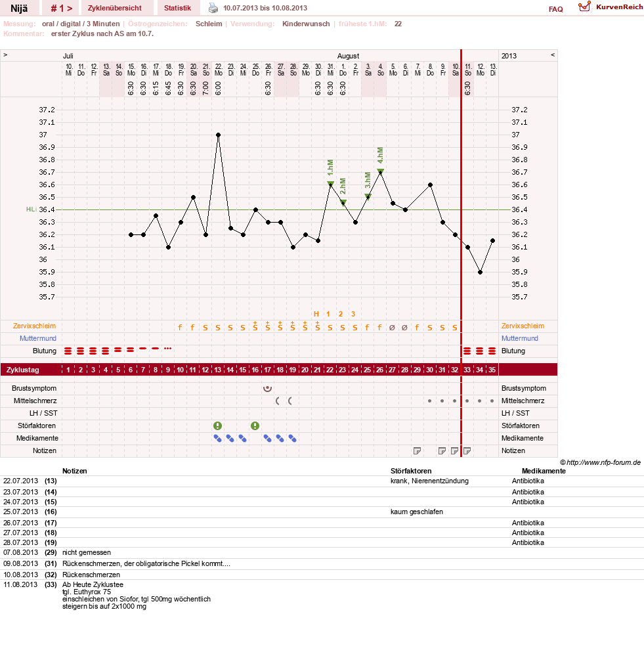The width and height of the screenshot is (644, 656).
Task: Click the medication pill icon on cycle day 17
Action: [x=268, y=439]
